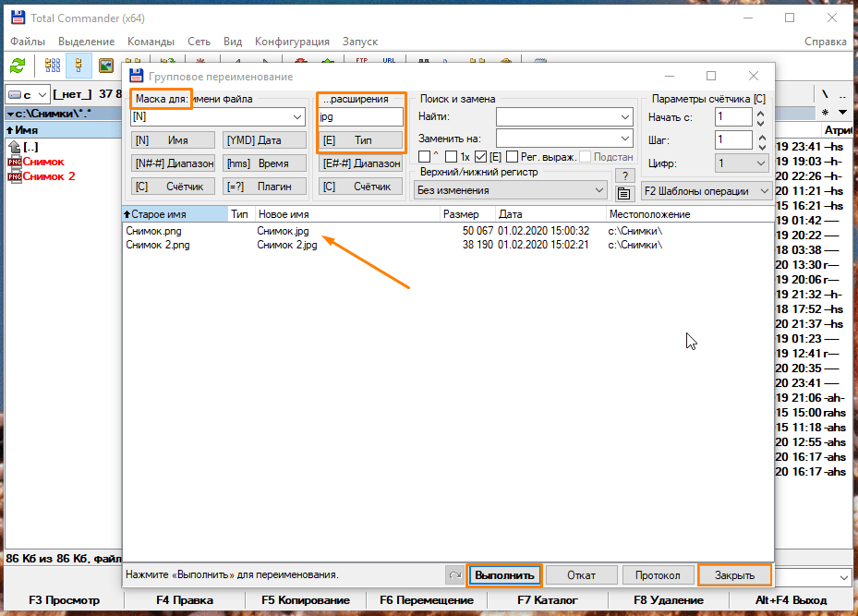Open the thumbnail view toolbar icon
This screenshot has height=616, width=858.
point(105,66)
